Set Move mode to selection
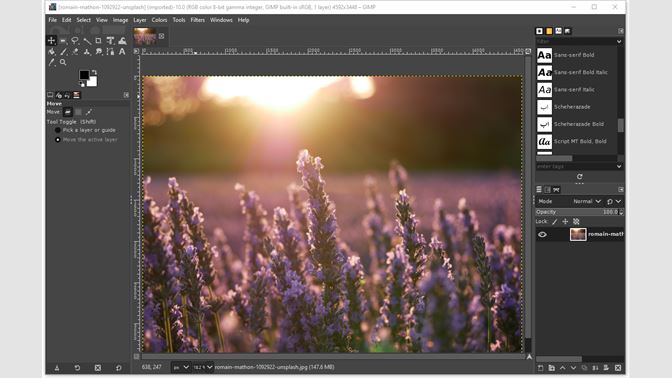Screen dimensions: 672x378 (78, 112)
